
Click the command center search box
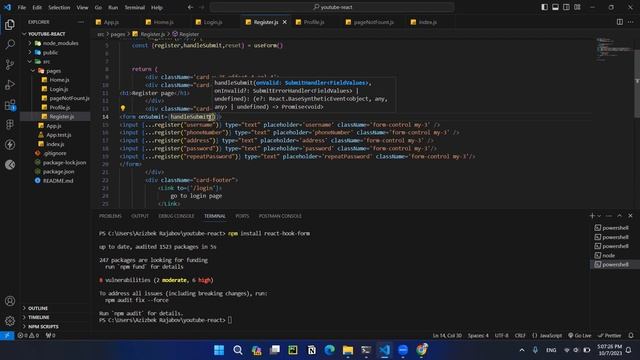(332, 7)
